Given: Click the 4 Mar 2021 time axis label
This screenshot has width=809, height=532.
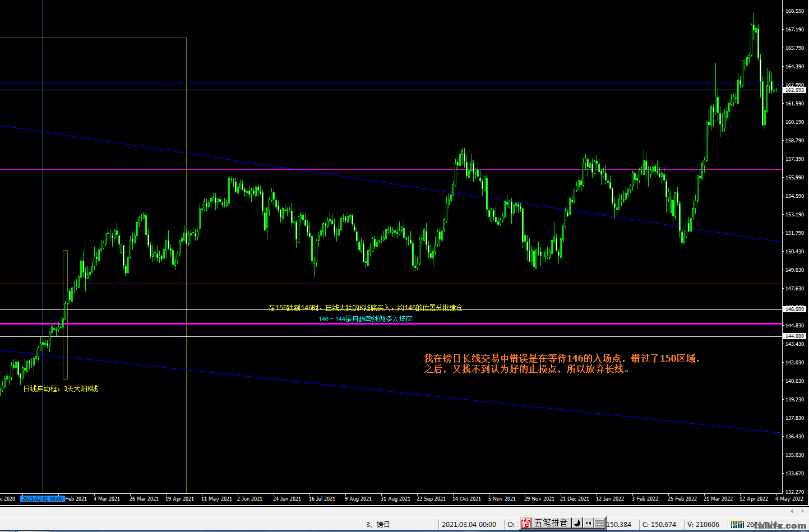Looking at the screenshot, I should click(x=107, y=498).
